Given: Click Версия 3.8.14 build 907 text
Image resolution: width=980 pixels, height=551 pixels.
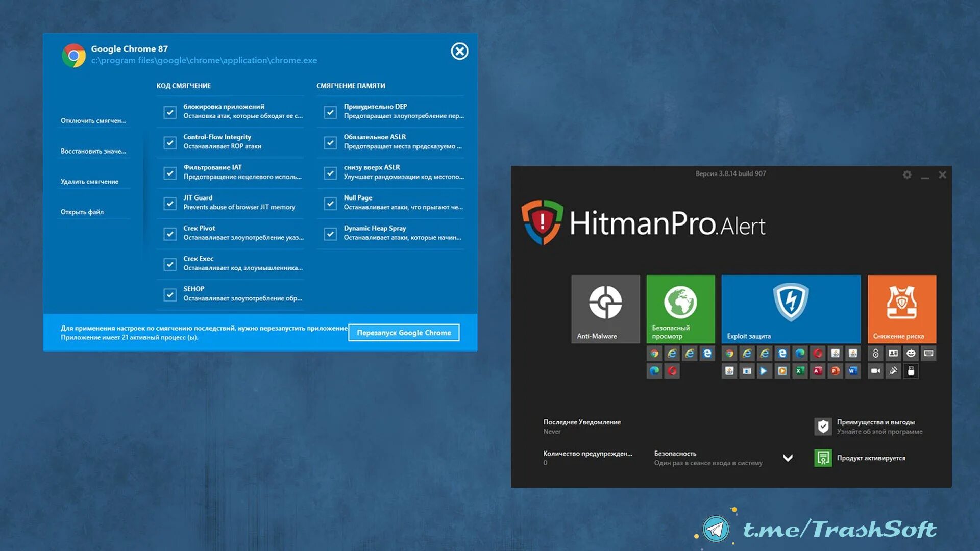Looking at the screenshot, I should (730, 173).
